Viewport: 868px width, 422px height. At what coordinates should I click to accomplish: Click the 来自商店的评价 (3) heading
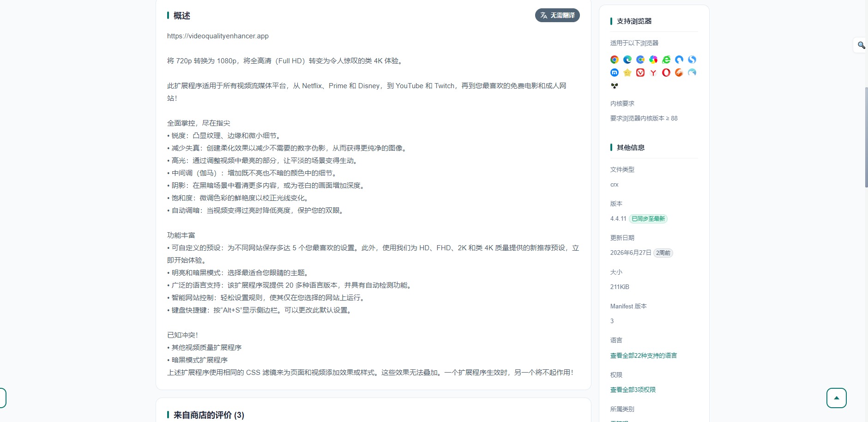209,415
